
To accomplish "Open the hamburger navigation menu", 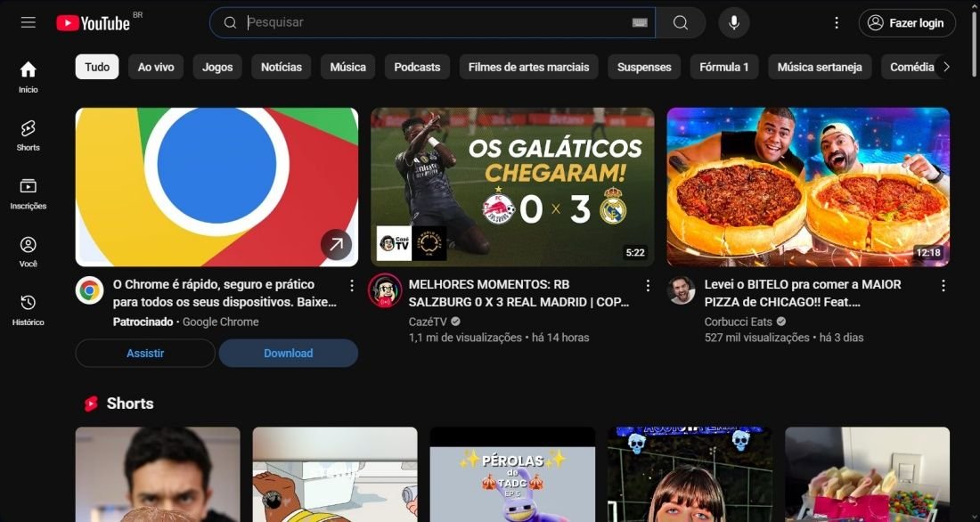I will coord(28,22).
